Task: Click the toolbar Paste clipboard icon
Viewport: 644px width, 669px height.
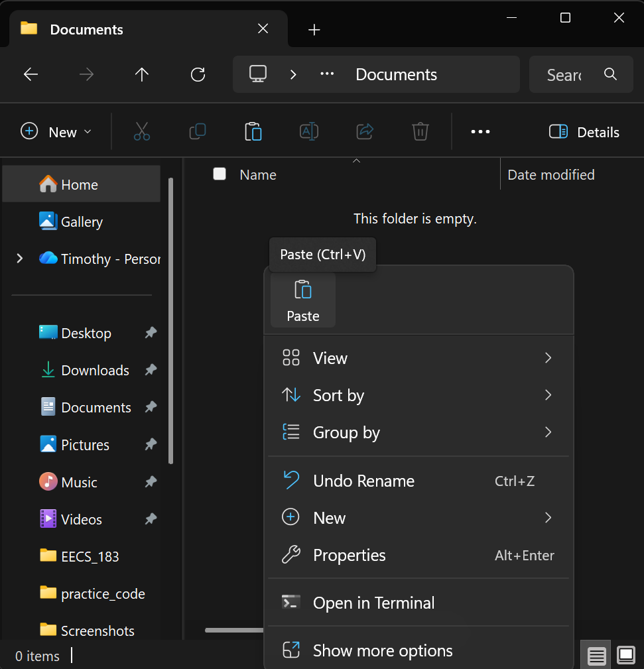Action: coord(253,131)
